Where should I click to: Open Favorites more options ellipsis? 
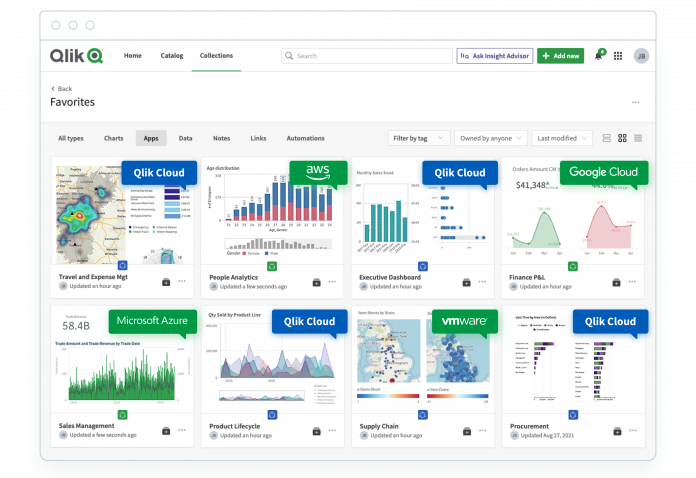[x=636, y=103]
